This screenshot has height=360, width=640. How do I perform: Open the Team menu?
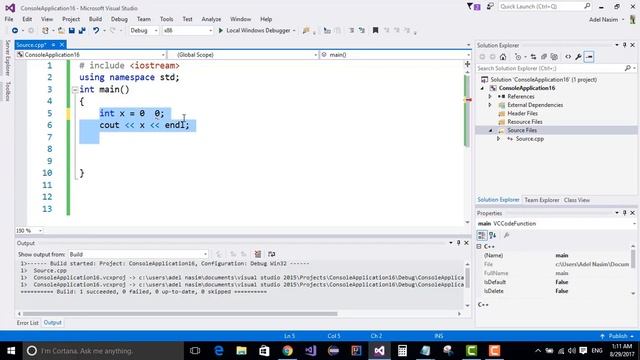[144, 19]
